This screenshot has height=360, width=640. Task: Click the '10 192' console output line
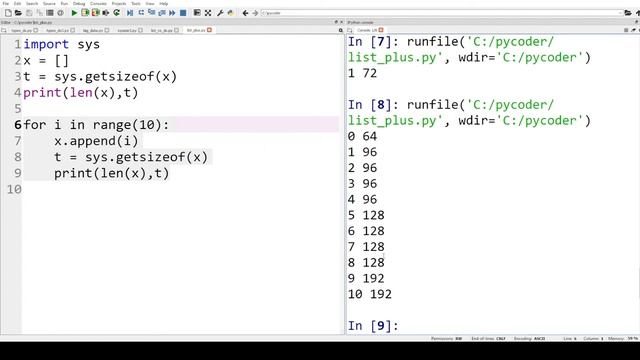click(x=369, y=294)
